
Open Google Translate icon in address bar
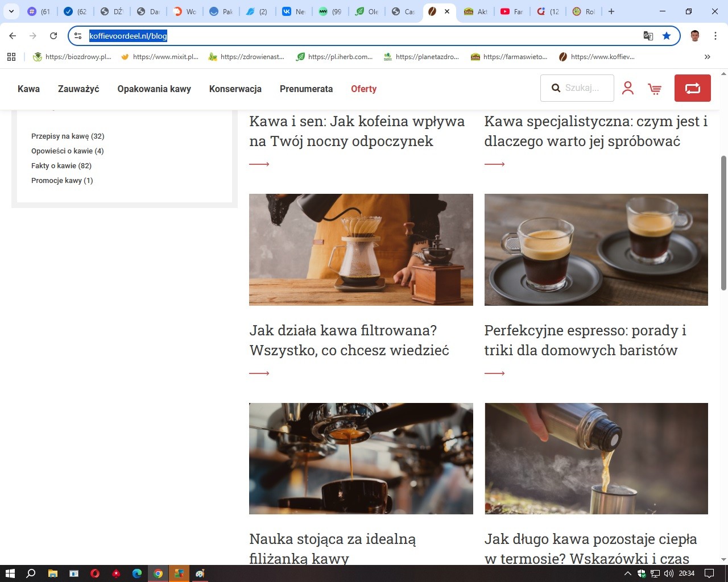[x=648, y=36]
